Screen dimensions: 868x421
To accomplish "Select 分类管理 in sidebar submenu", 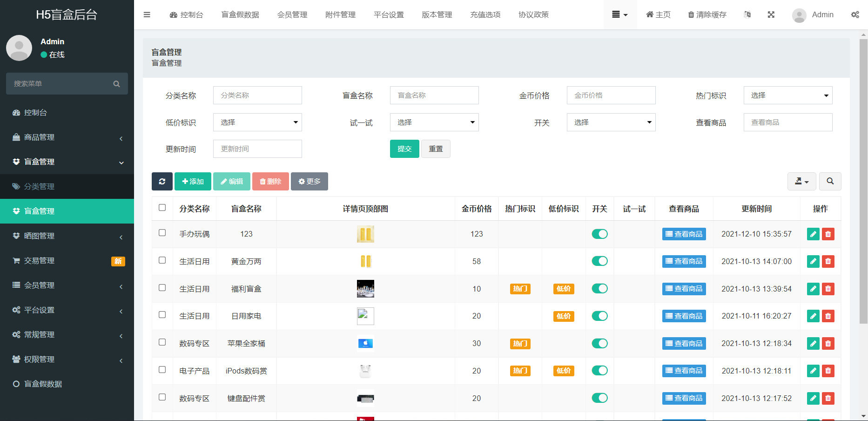I will tap(67, 187).
